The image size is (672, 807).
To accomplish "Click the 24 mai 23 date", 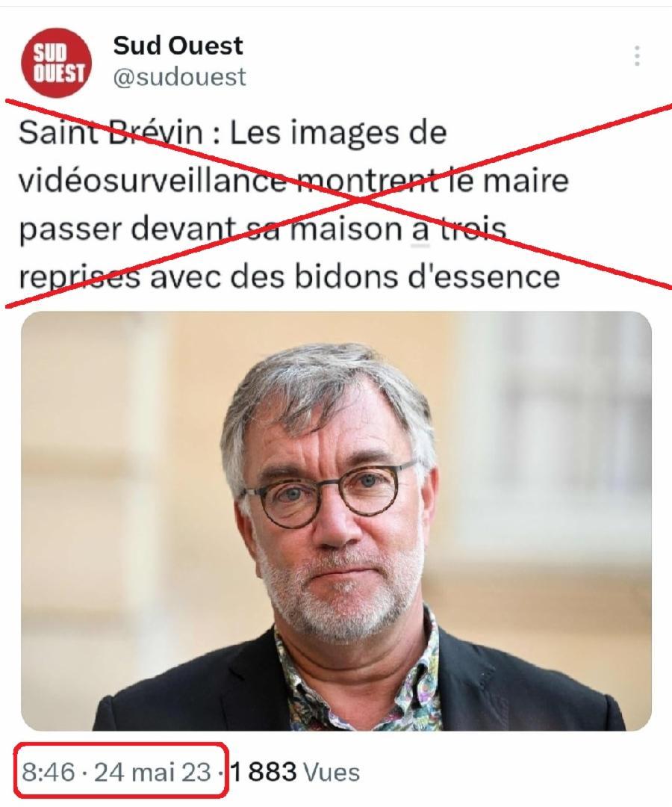I will coord(153,773).
